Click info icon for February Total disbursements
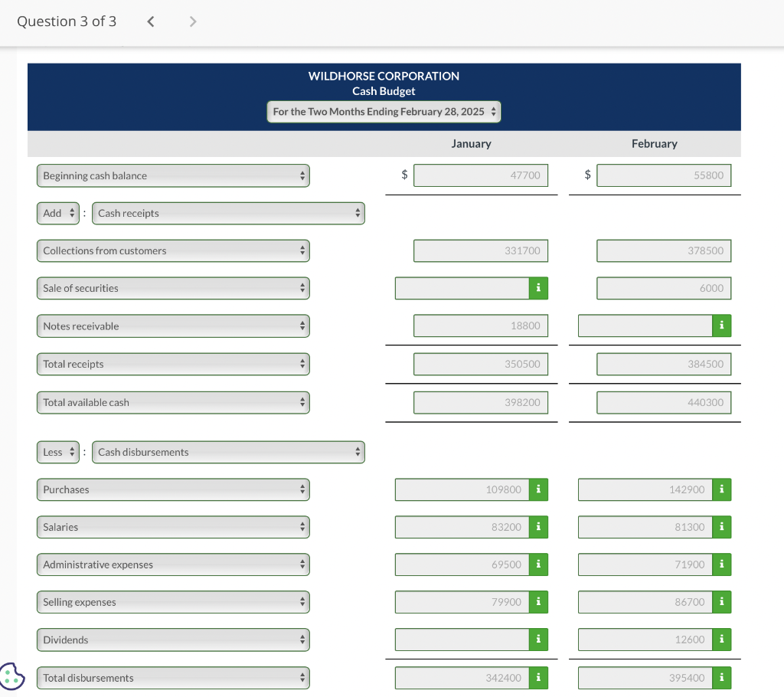 pyautogui.click(x=721, y=678)
